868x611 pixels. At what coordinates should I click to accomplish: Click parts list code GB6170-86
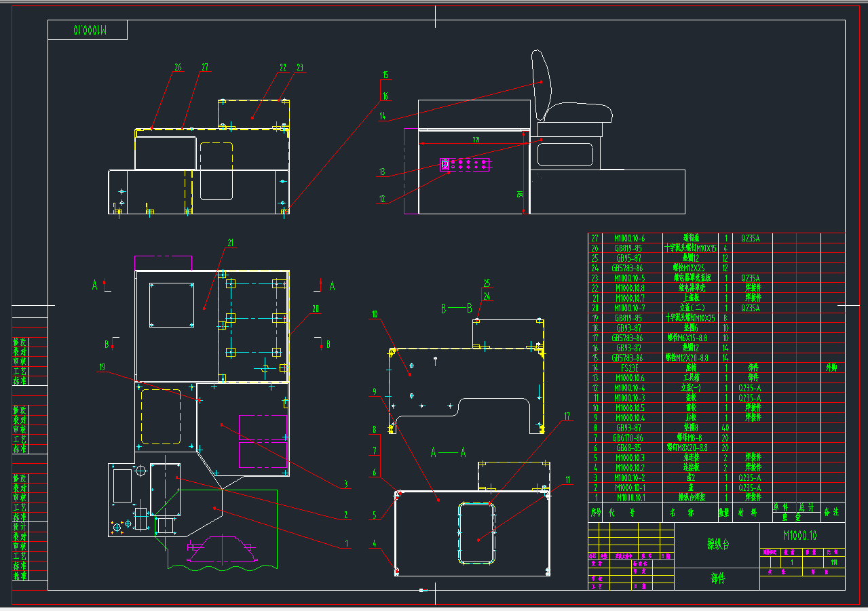click(628, 437)
